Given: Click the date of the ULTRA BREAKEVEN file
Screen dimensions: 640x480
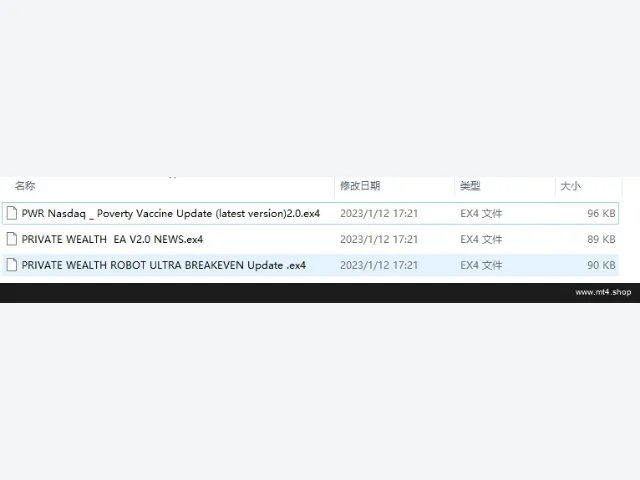Looking at the screenshot, I should (379, 265).
